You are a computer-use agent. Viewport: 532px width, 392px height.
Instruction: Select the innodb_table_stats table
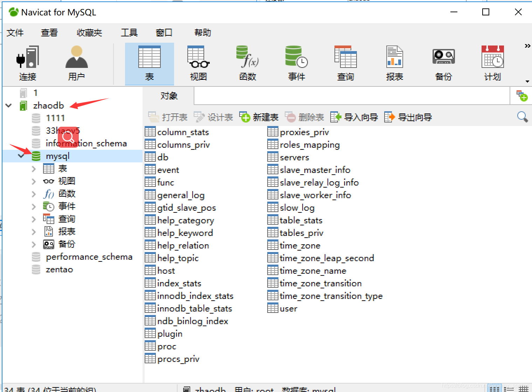pyautogui.click(x=194, y=308)
